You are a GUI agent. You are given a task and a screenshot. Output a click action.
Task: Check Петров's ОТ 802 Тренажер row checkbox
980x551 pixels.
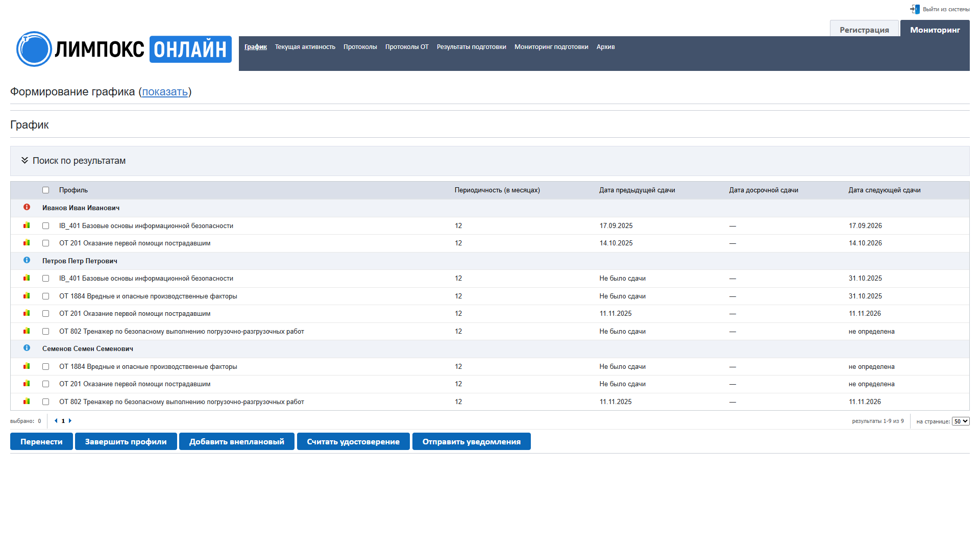click(x=45, y=332)
